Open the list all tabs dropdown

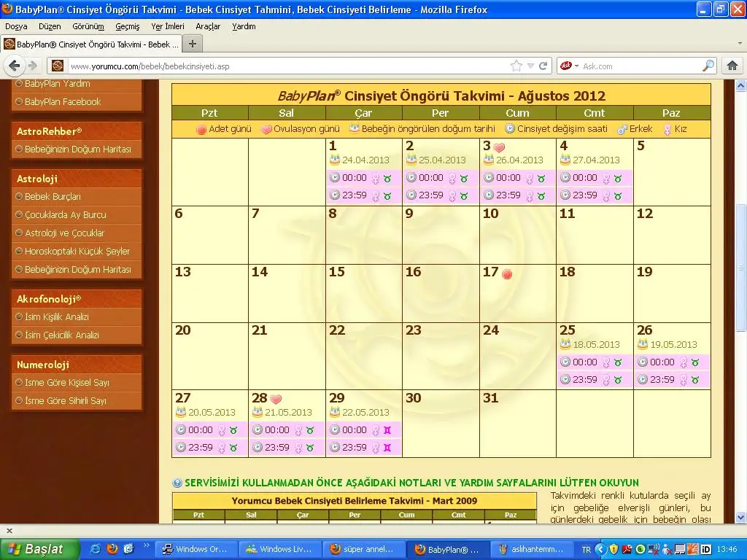(x=740, y=44)
